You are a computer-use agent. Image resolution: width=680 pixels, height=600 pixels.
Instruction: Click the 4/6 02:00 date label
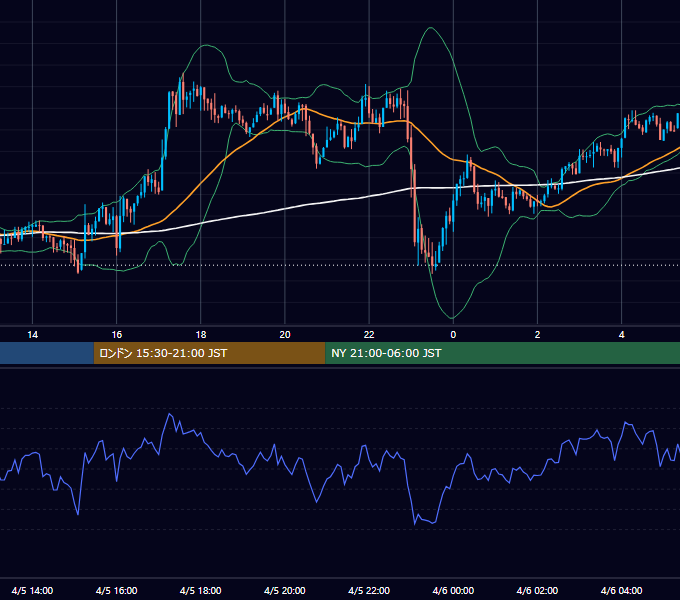pyautogui.click(x=537, y=590)
